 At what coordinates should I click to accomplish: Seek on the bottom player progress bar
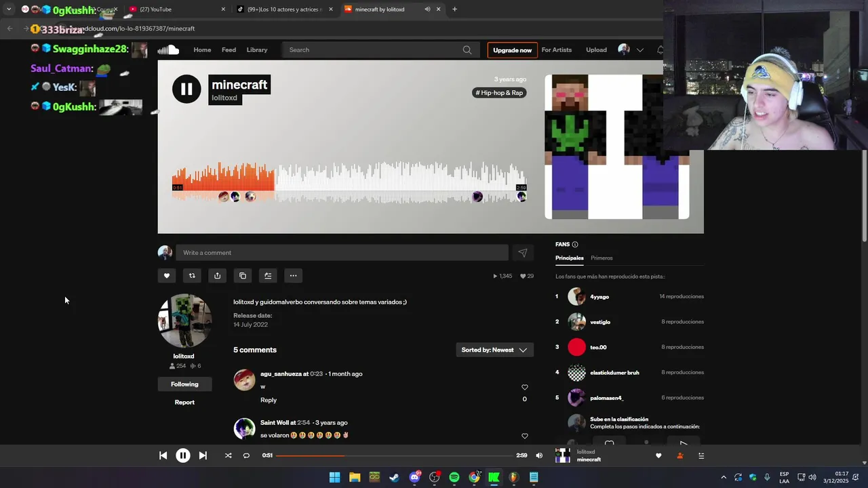click(393, 455)
